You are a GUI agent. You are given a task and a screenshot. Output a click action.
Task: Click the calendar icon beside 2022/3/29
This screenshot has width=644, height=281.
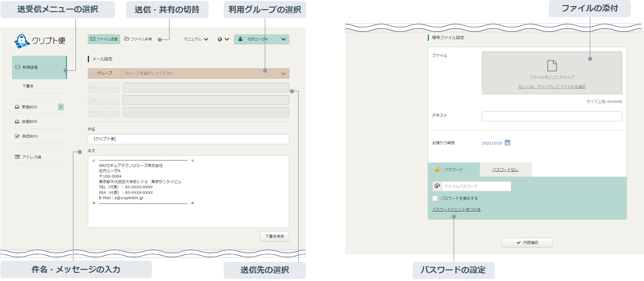(507, 143)
